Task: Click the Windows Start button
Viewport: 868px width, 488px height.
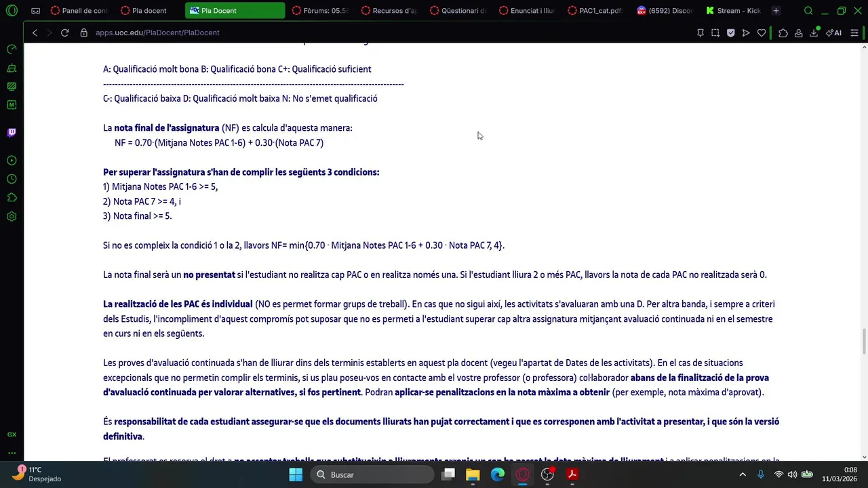Action: click(x=296, y=474)
